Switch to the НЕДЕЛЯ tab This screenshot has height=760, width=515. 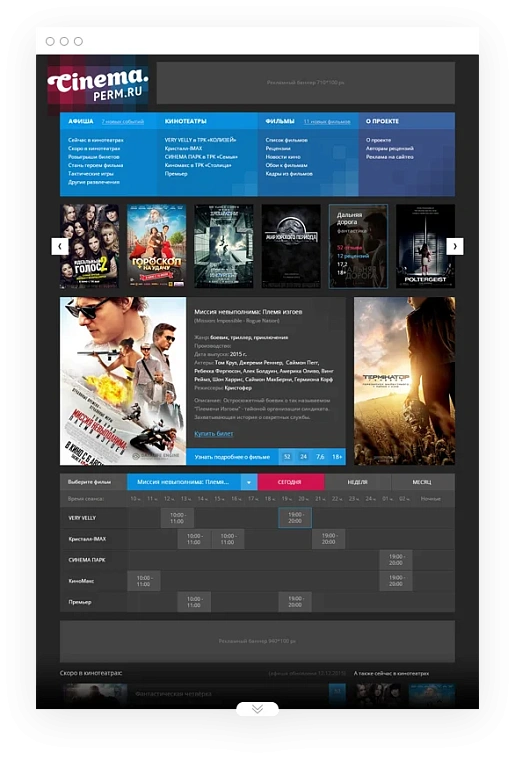coord(358,482)
